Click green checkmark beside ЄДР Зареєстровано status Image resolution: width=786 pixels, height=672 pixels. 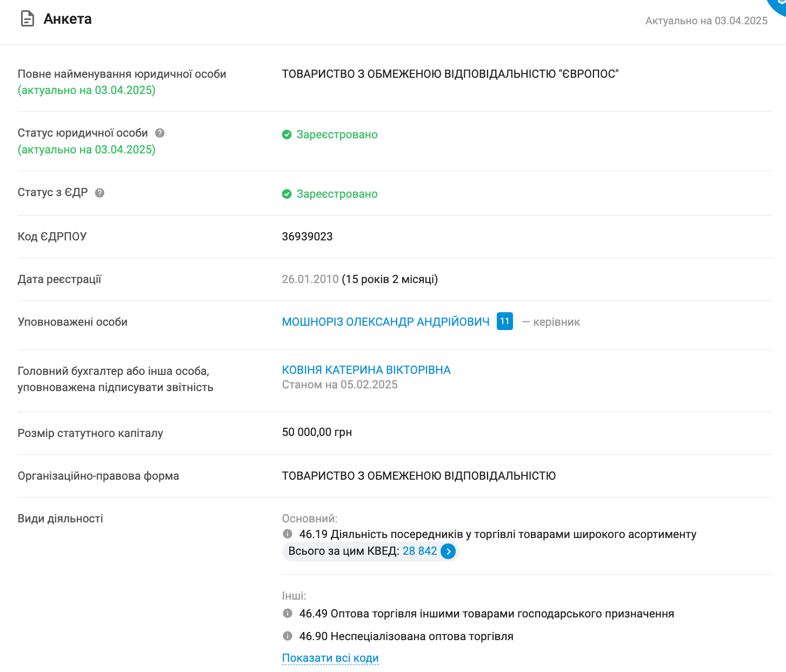click(x=287, y=194)
